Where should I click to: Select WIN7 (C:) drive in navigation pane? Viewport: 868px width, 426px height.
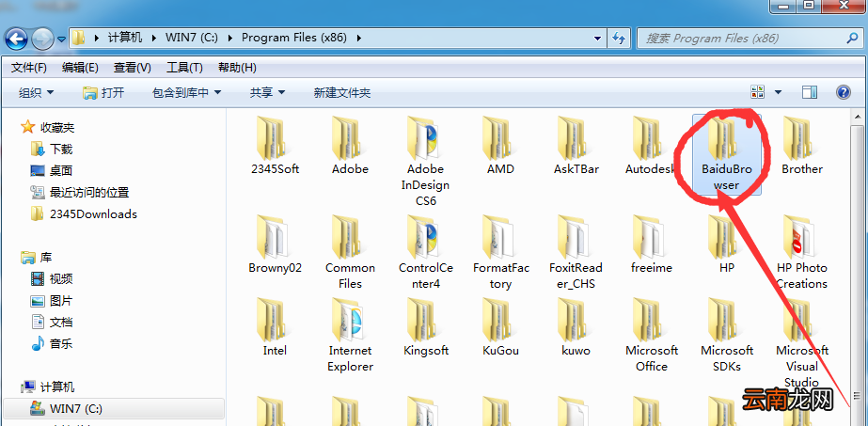coord(114,409)
